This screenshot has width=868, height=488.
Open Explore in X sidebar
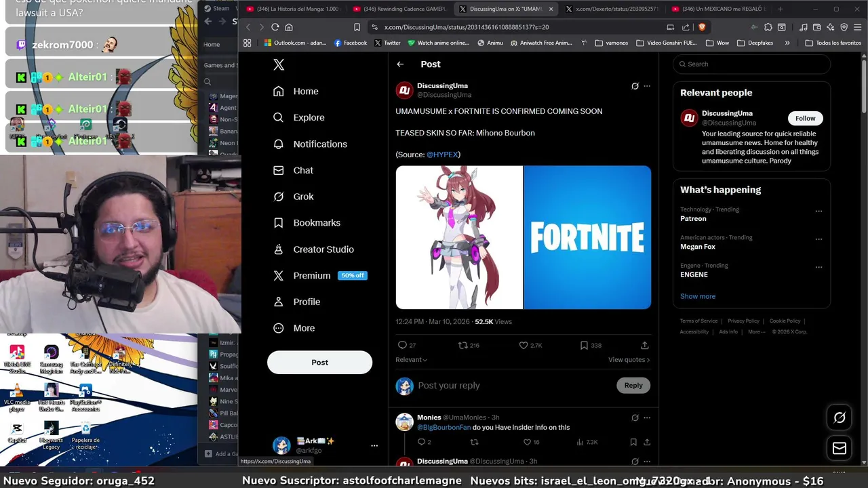298,118
